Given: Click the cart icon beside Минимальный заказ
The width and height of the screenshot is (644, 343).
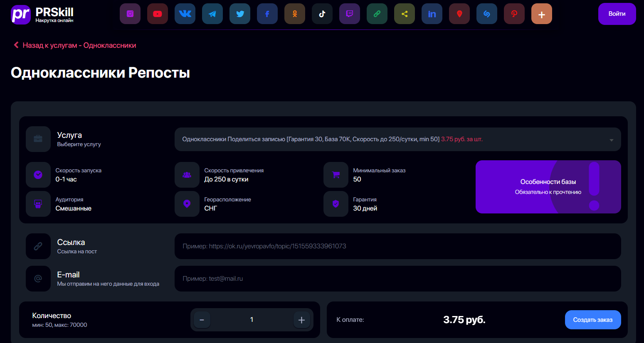Looking at the screenshot, I should coord(336,175).
